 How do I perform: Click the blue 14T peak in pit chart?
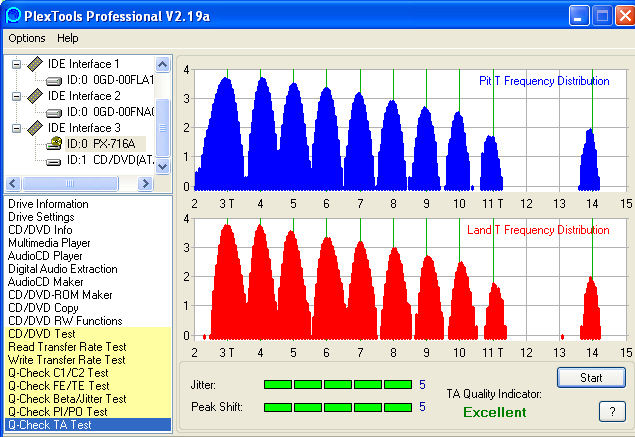click(x=590, y=160)
